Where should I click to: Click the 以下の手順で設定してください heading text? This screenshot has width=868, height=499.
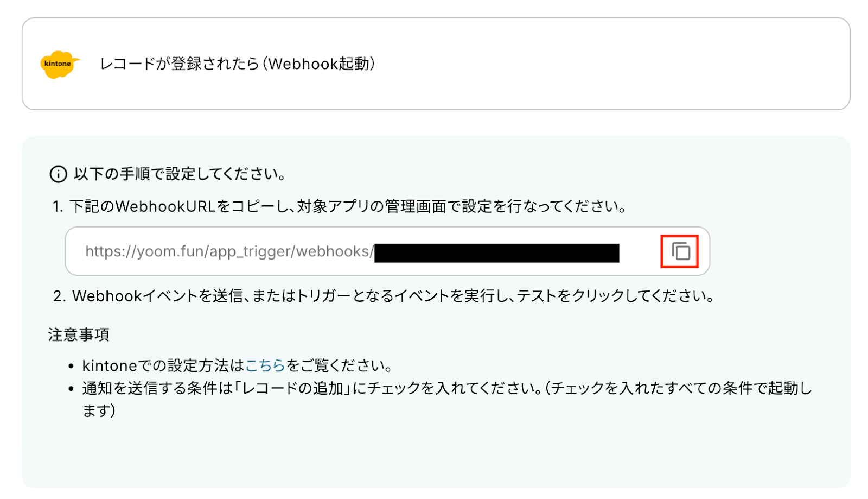pos(180,174)
